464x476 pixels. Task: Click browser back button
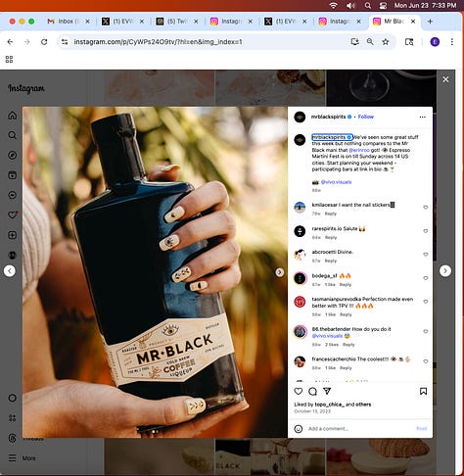[x=10, y=42]
